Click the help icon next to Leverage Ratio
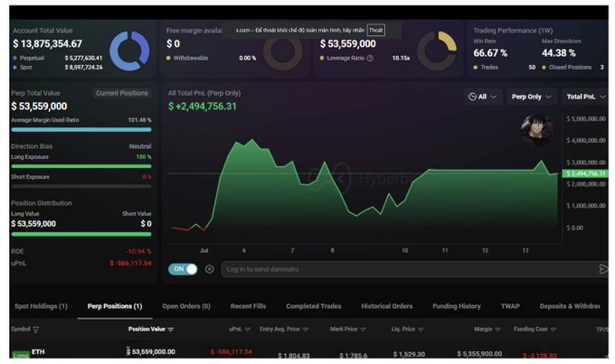615x364 pixels. click(x=370, y=58)
